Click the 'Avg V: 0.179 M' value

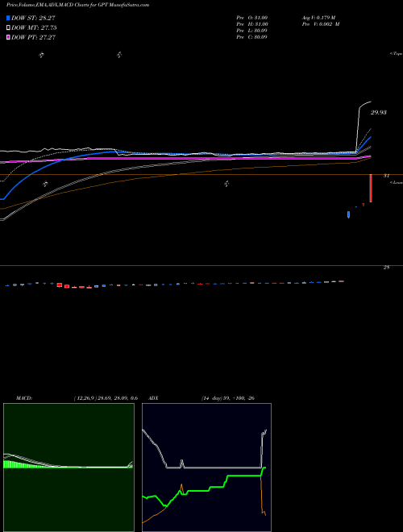click(318, 18)
